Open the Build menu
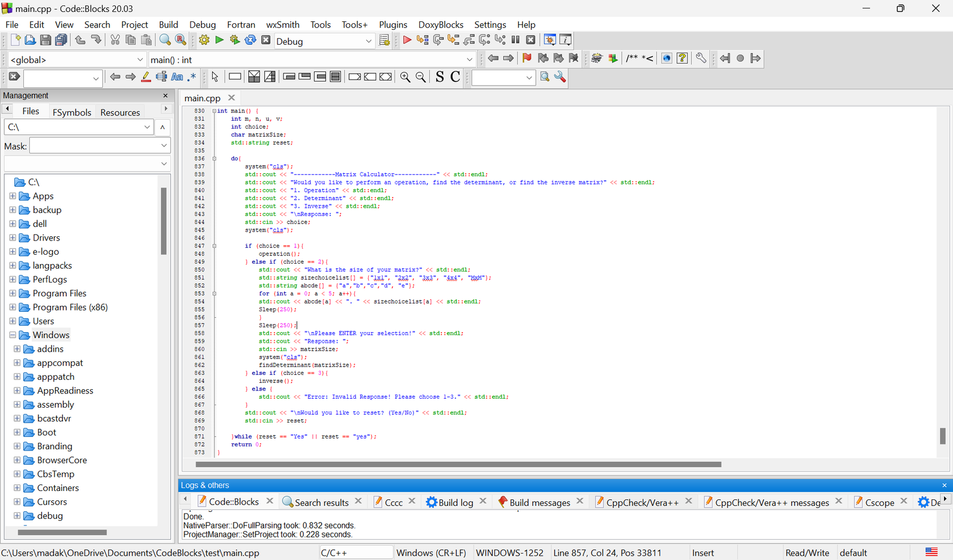Image resolution: width=953 pixels, height=560 pixels. [168, 24]
